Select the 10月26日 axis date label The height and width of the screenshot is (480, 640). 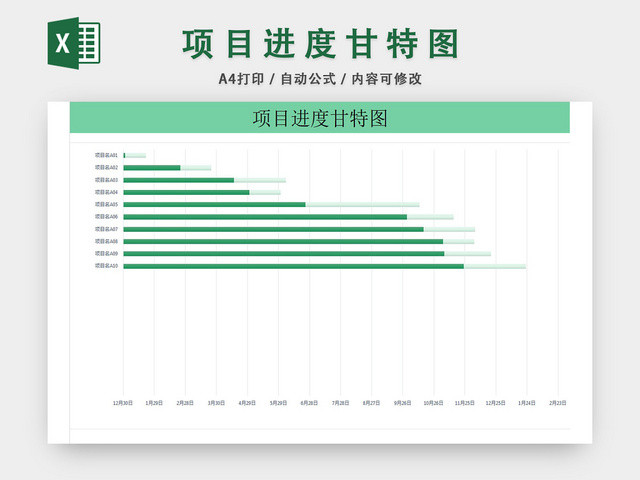coord(433,403)
